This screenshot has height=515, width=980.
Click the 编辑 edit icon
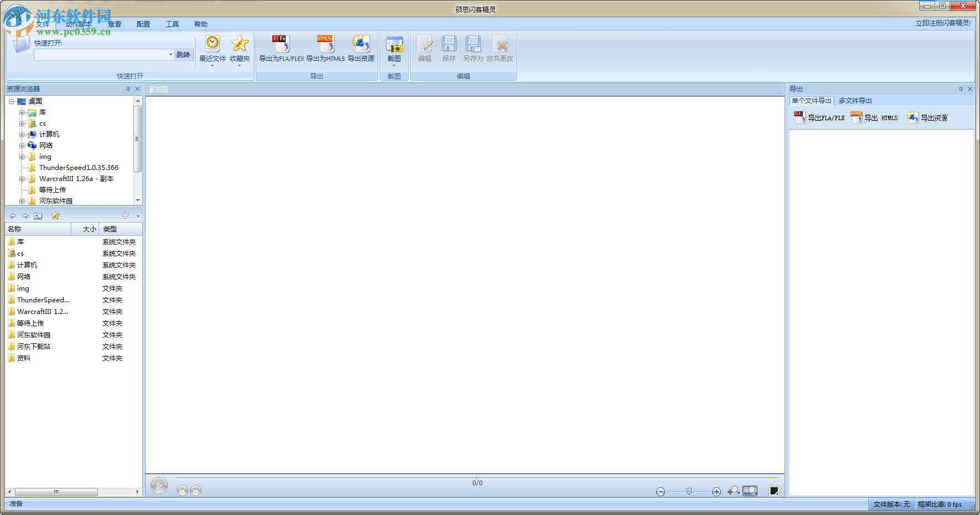tap(425, 49)
